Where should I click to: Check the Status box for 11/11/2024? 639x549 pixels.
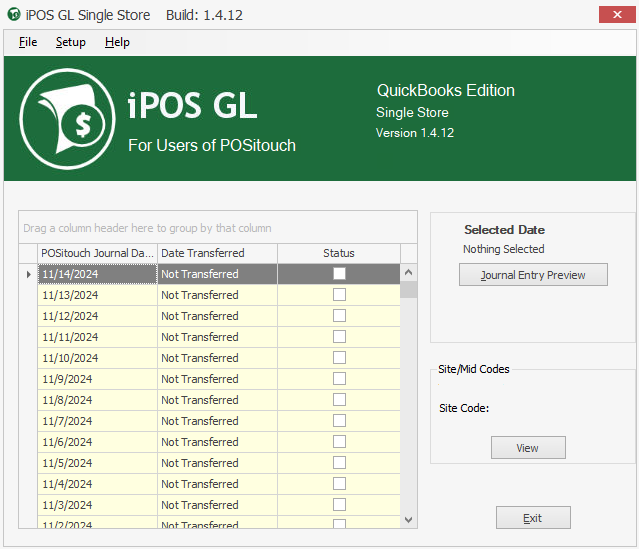point(339,337)
